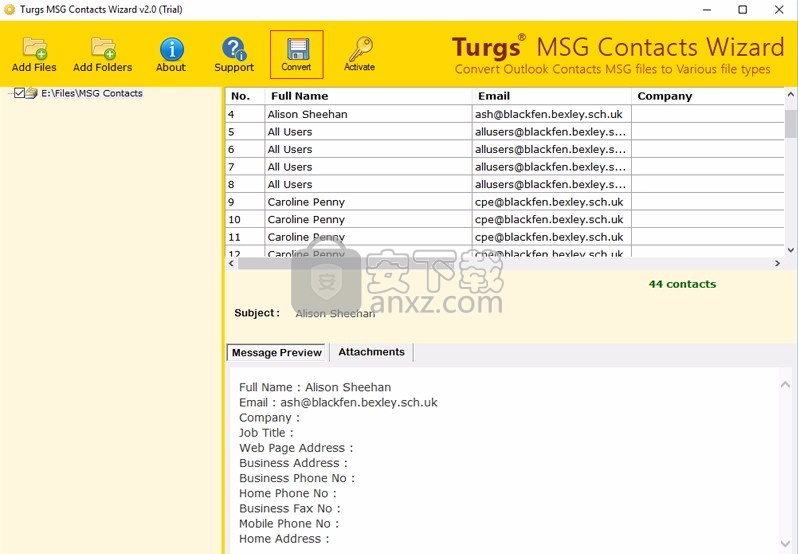
Task: Select the All Users row number 8
Action: [x=505, y=185]
